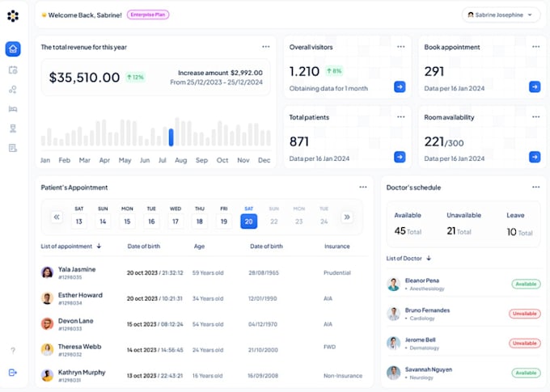
Task: Click the Enterprise Plan badge
Action: (x=148, y=15)
